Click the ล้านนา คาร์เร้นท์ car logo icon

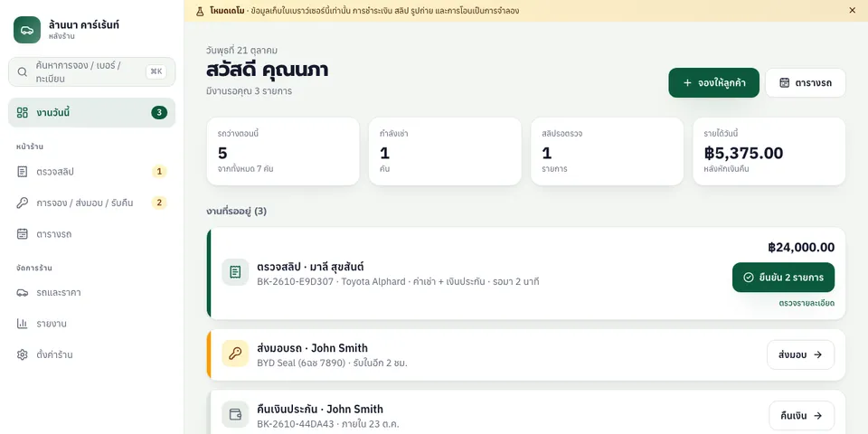[x=27, y=30]
